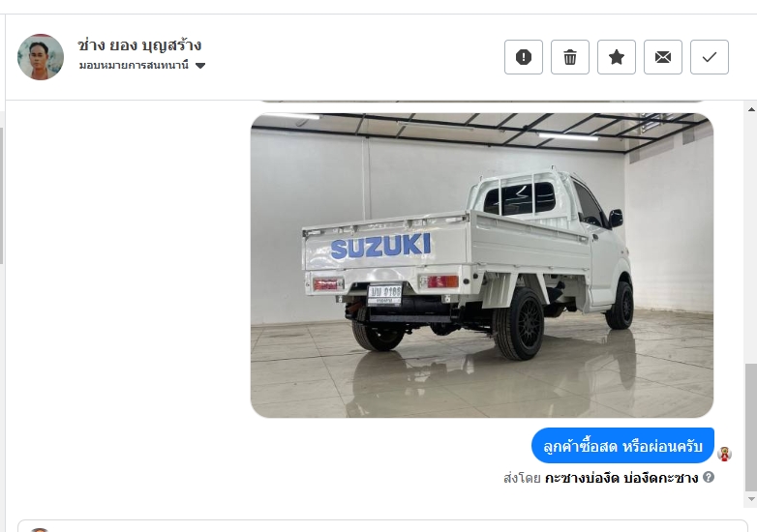
Task: Mark conversation done with checkmark icon
Action: click(710, 57)
